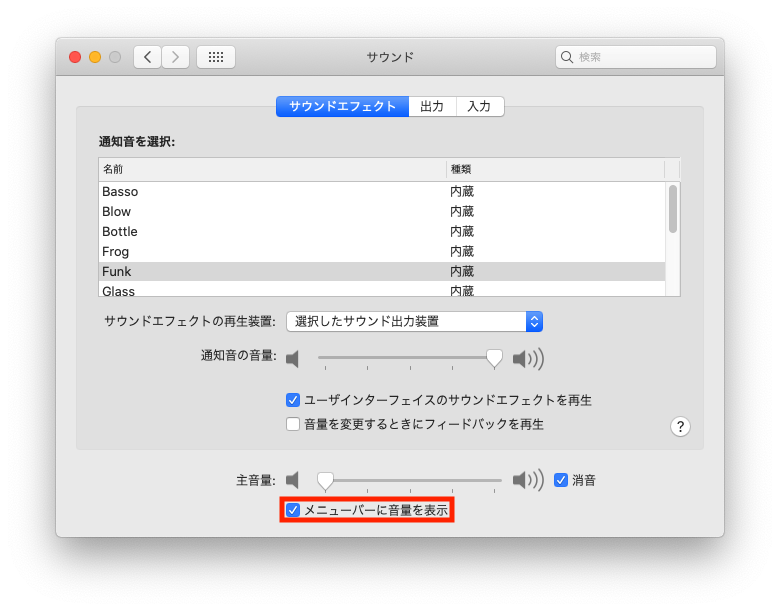The image size is (780, 611).
Task: Click the 主音量 slider thumb
Action: [325, 481]
